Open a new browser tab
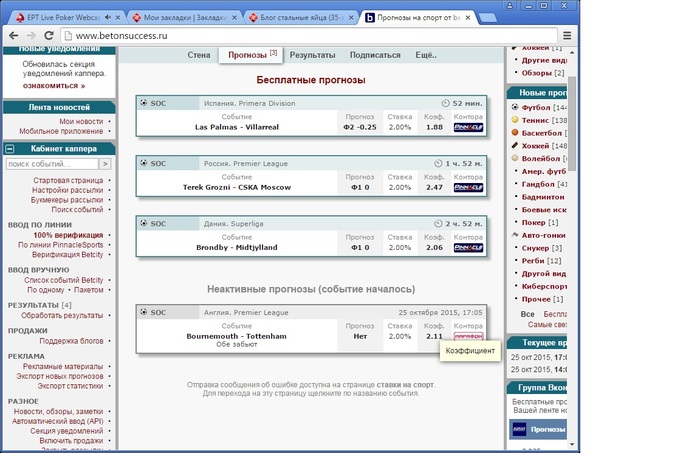This screenshot has width=700, height=453. (x=487, y=18)
